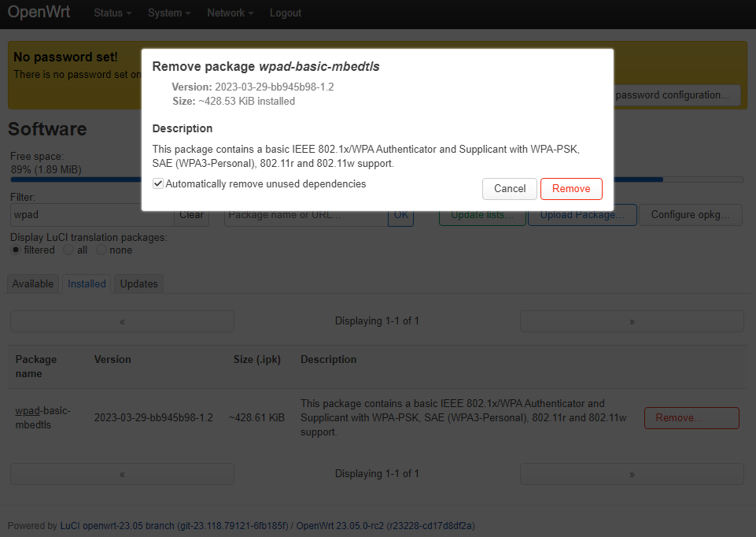Expand the Network menu dropdown
This screenshot has width=756, height=537.
[x=229, y=13]
